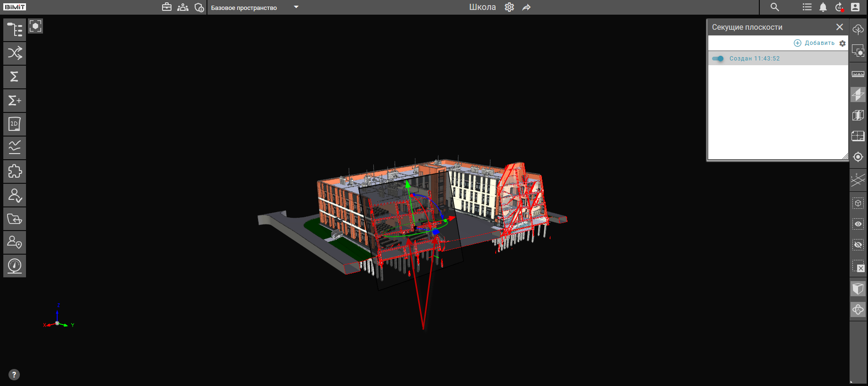Image resolution: width=868 pixels, height=386 pixels.
Task: Click the fit-to-view icon at top left
Action: point(35,26)
